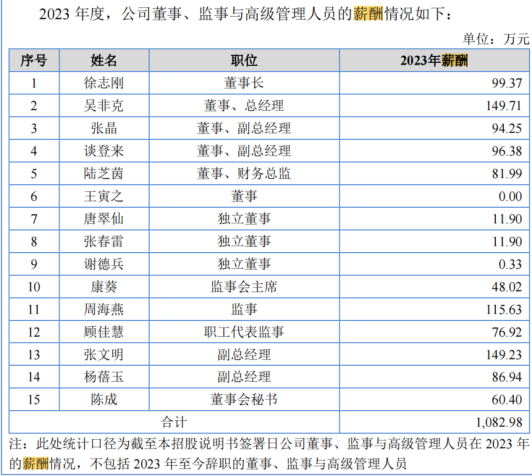This screenshot has width=532, height=476.
Task: Select the 职工代表监事 position cell
Action: coord(244,332)
